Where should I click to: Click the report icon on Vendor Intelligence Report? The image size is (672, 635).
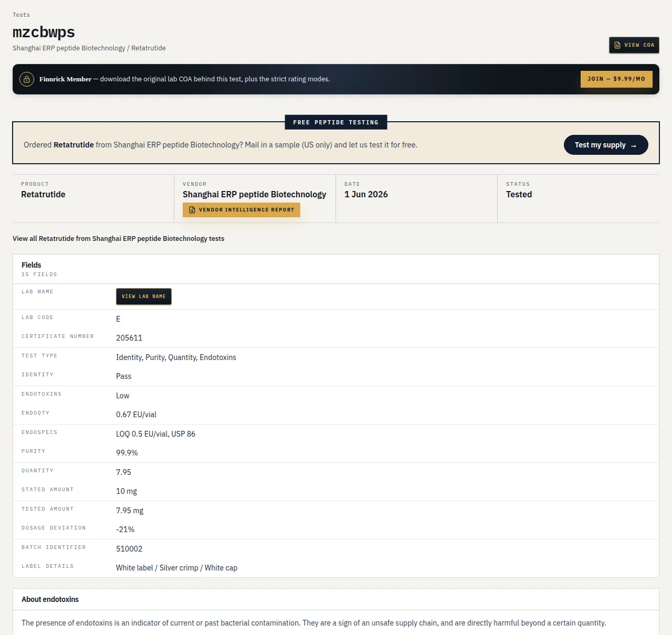[192, 210]
